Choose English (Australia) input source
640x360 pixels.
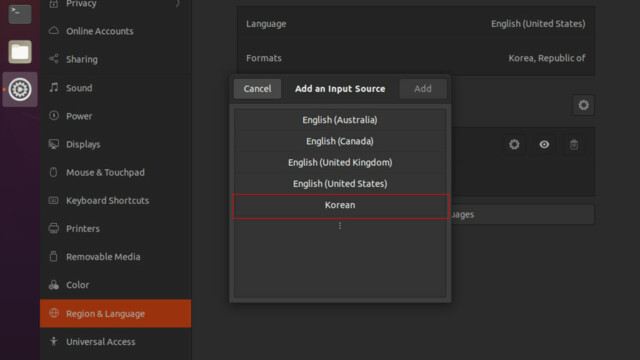coord(340,120)
